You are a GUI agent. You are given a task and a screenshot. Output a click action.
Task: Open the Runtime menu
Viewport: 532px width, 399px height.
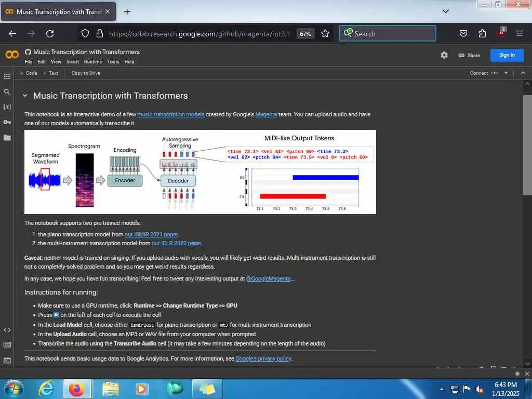(93, 62)
